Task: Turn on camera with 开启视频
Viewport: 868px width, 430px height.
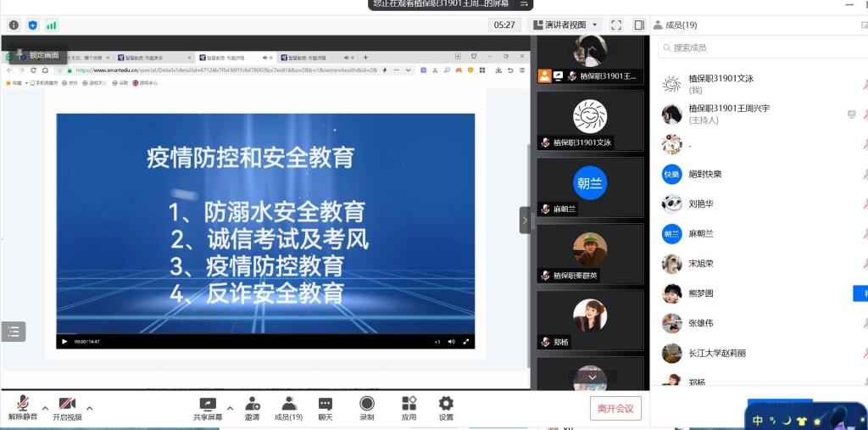Action: tap(68, 408)
